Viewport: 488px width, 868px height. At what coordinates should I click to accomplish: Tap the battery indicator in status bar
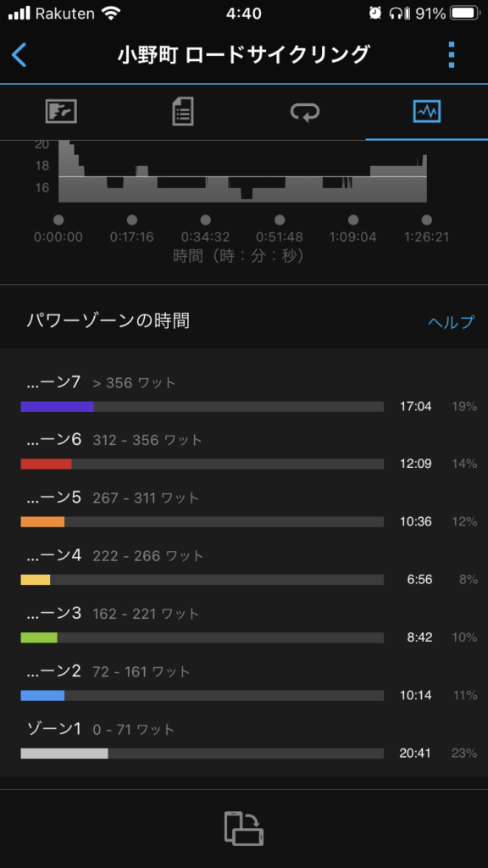point(465,14)
